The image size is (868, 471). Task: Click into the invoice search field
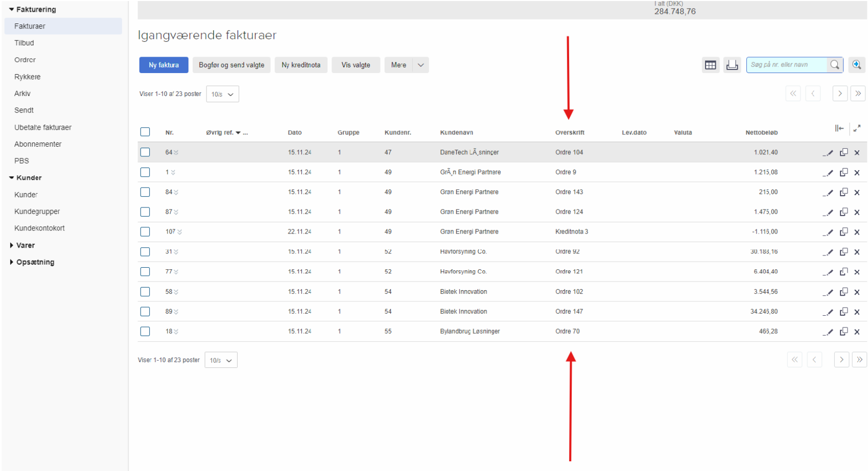coord(786,65)
